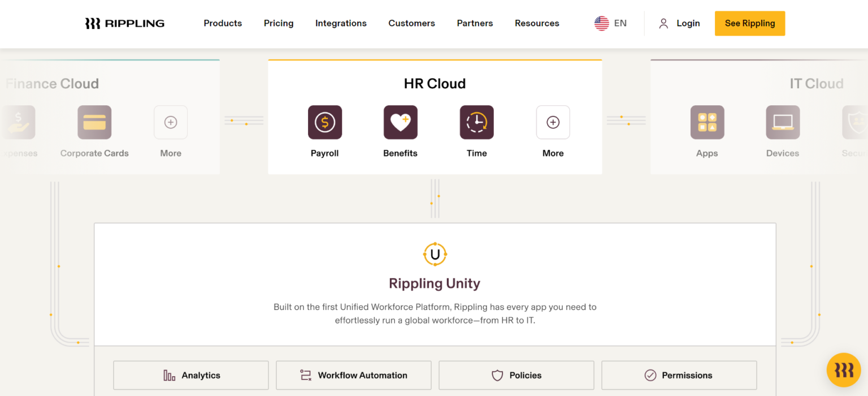Click the Rippling logo in the header

[124, 23]
